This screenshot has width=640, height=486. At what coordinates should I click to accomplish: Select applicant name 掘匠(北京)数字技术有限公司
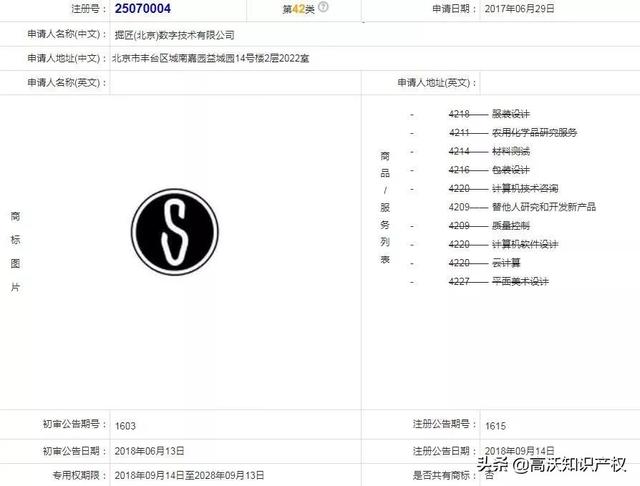174,35
